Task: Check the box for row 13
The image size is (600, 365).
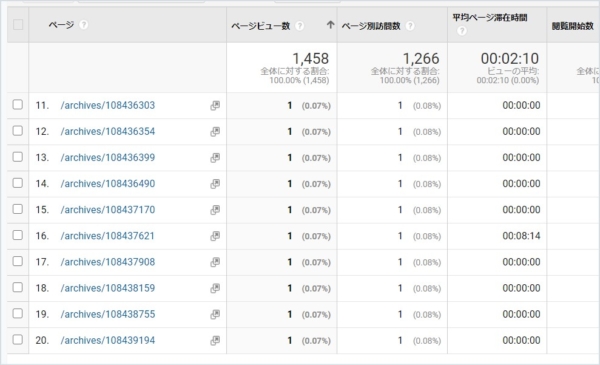Action: tap(18, 157)
